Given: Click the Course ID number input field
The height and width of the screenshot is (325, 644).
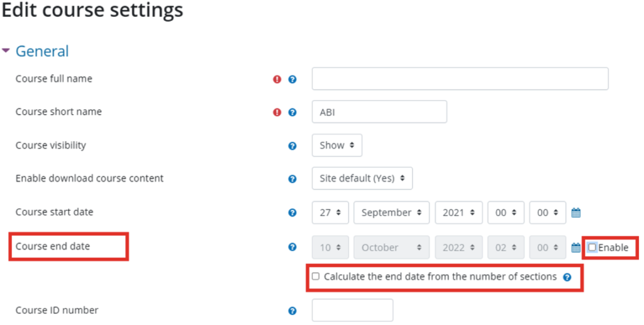Looking at the screenshot, I should pos(352,310).
